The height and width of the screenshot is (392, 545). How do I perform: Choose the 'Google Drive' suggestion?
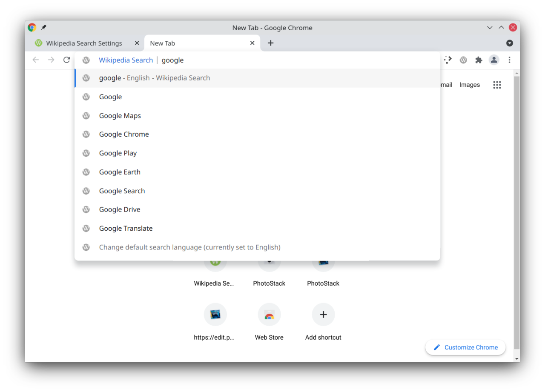(x=257, y=210)
